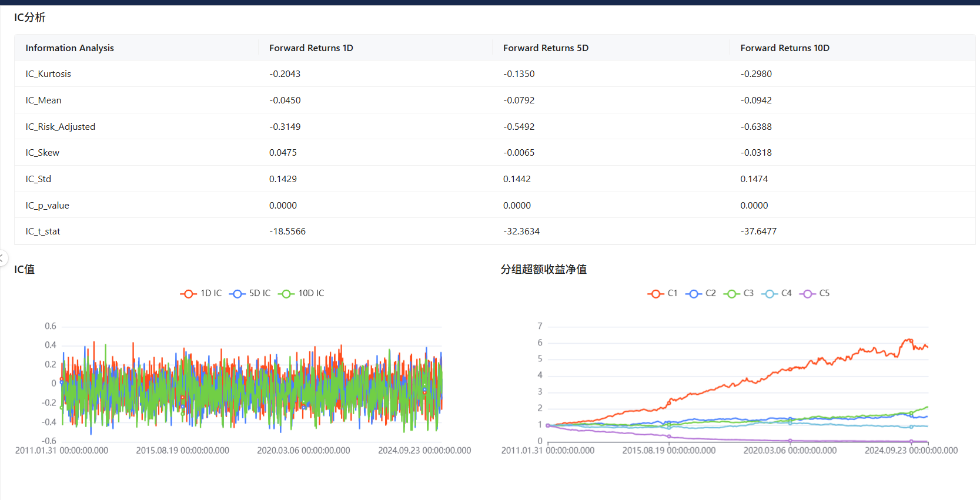Click the 0.1474 std value
The image size is (980, 500).
(x=754, y=179)
